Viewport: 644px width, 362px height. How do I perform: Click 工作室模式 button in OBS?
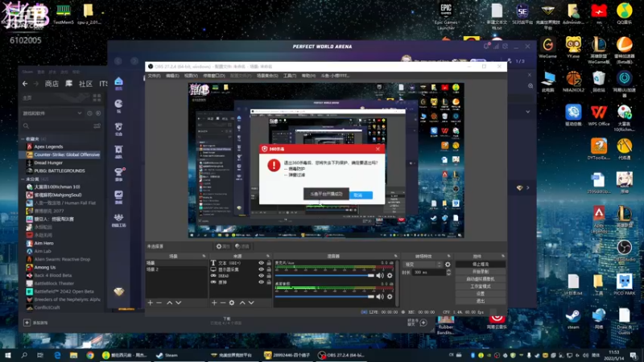(480, 286)
